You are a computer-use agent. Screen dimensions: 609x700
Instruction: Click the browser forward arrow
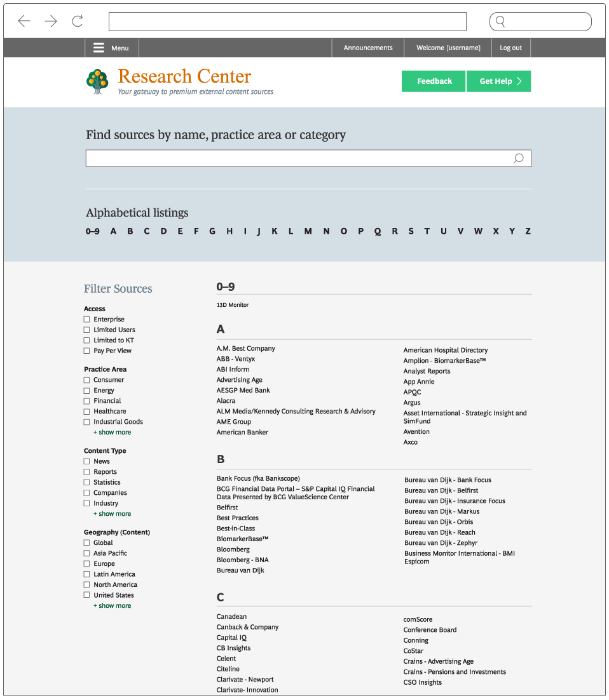coord(51,21)
